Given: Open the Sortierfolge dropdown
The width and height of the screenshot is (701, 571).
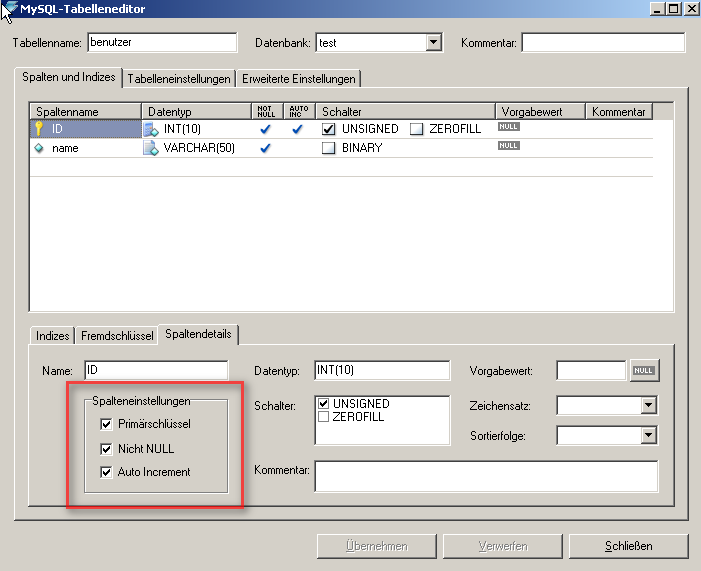Looking at the screenshot, I should (648, 435).
